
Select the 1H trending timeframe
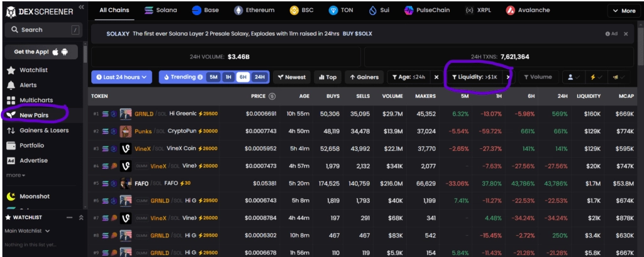pos(228,77)
